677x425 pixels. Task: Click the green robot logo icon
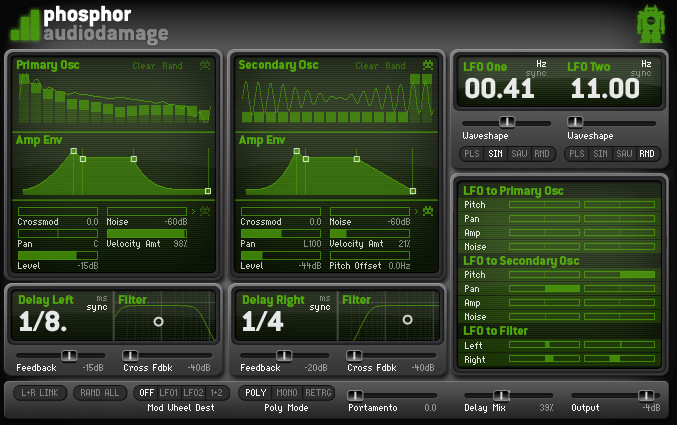[651, 24]
